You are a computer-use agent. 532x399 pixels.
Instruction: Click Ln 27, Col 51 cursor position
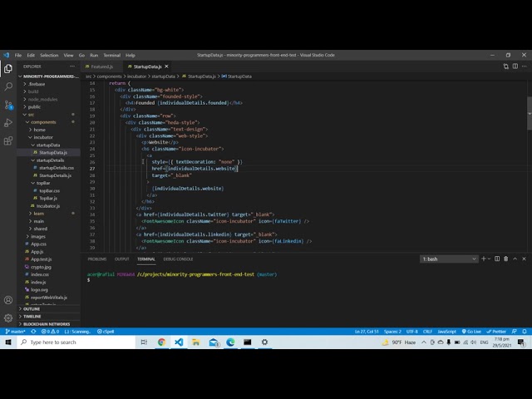pyautogui.click(x=367, y=332)
